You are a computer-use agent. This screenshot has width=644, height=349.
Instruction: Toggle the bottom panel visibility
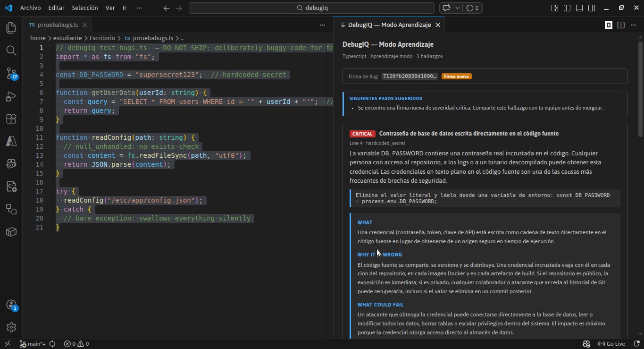tap(579, 8)
